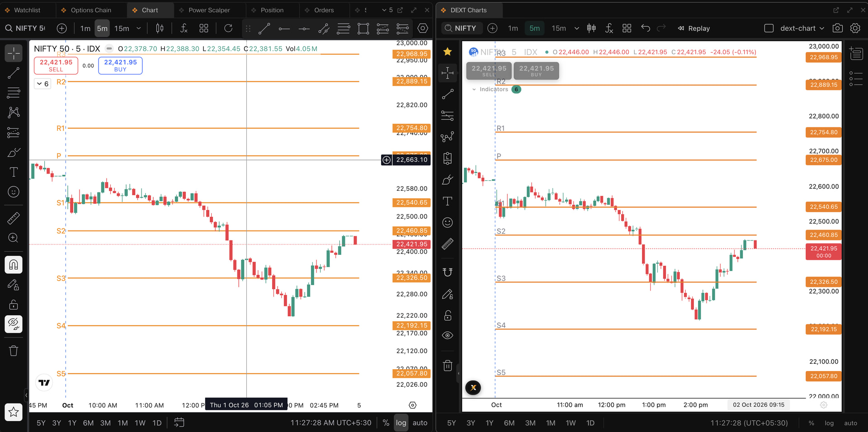This screenshot has width=868, height=432.
Task: Open candlestick chart type menu in left chart
Action: pyautogui.click(x=160, y=28)
